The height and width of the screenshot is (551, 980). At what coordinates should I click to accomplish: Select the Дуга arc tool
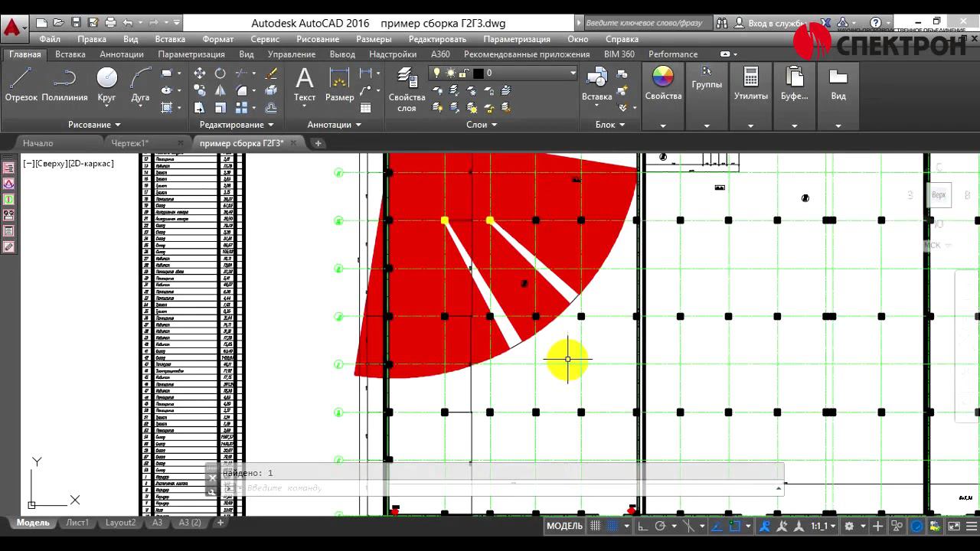[140, 84]
